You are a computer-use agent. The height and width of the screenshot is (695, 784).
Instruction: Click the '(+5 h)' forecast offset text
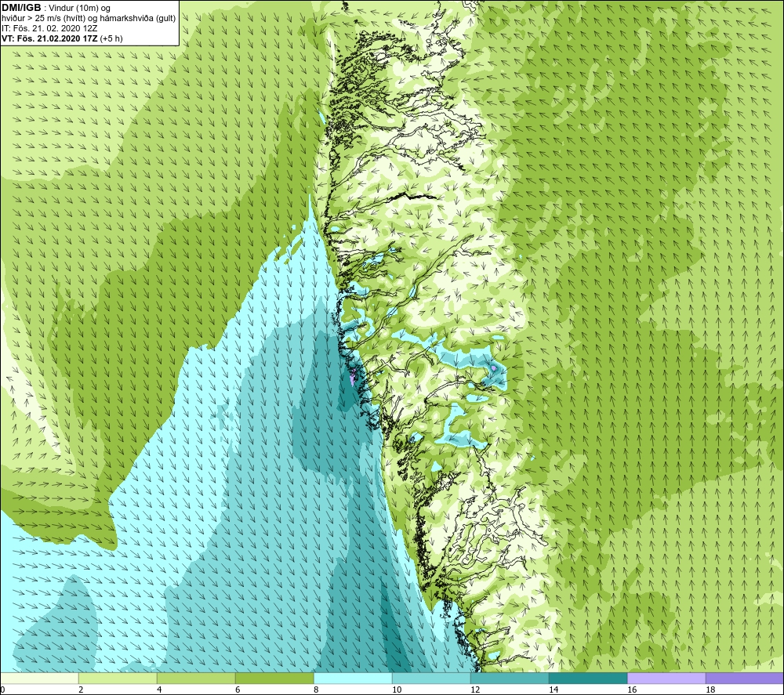(111, 38)
